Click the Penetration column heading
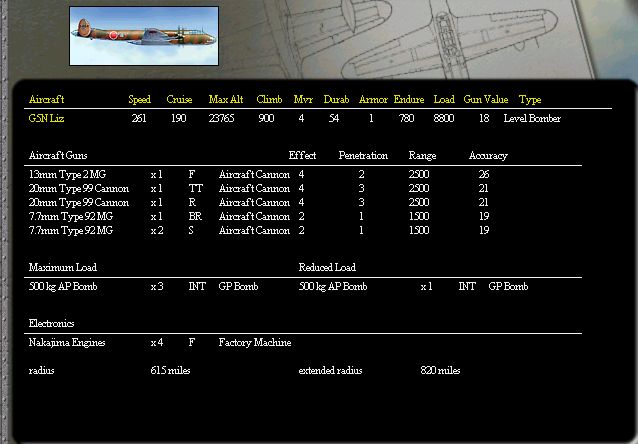 363,155
